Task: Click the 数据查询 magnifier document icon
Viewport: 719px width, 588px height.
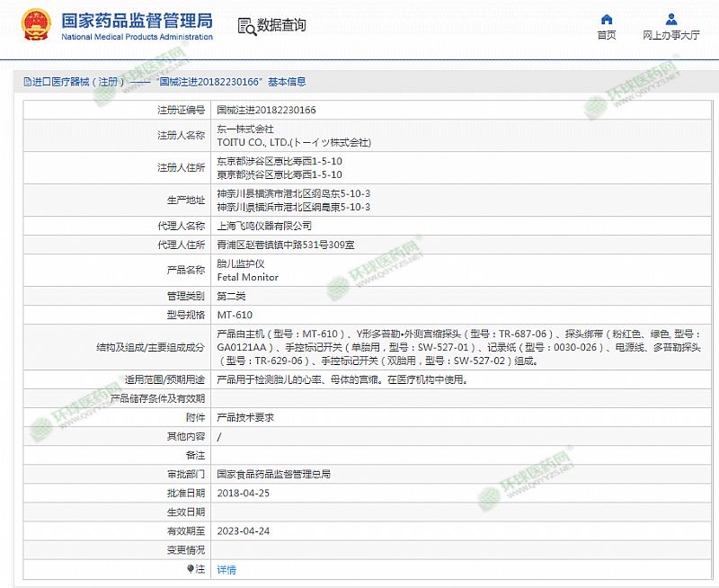Action: [246, 25]
